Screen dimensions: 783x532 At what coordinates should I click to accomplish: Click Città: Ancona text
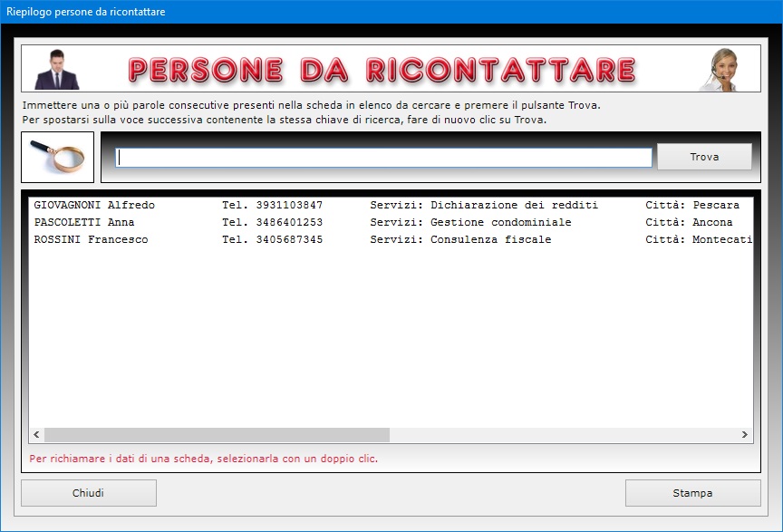click(689, 222)
